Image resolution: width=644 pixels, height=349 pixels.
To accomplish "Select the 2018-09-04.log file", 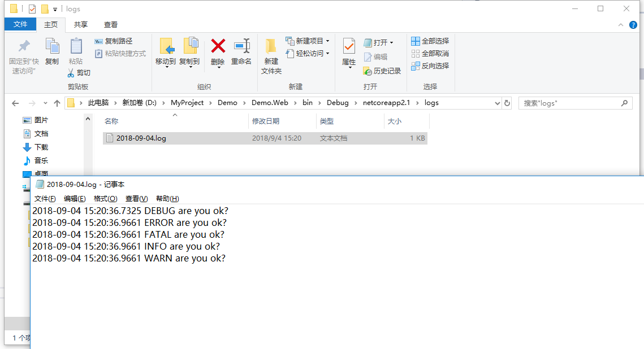I will [265, 138].
